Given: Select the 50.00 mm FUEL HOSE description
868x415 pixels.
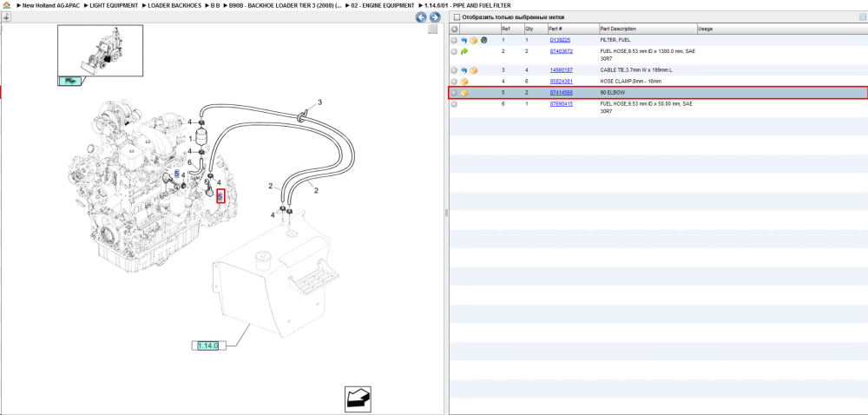Looking at the screenshot, I should 646,107.
